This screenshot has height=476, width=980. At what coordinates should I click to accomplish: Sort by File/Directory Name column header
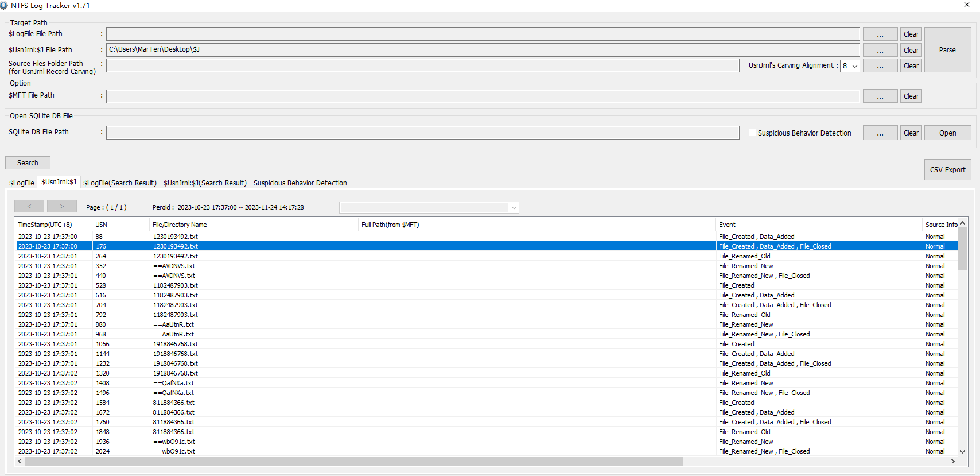point(254,225)
